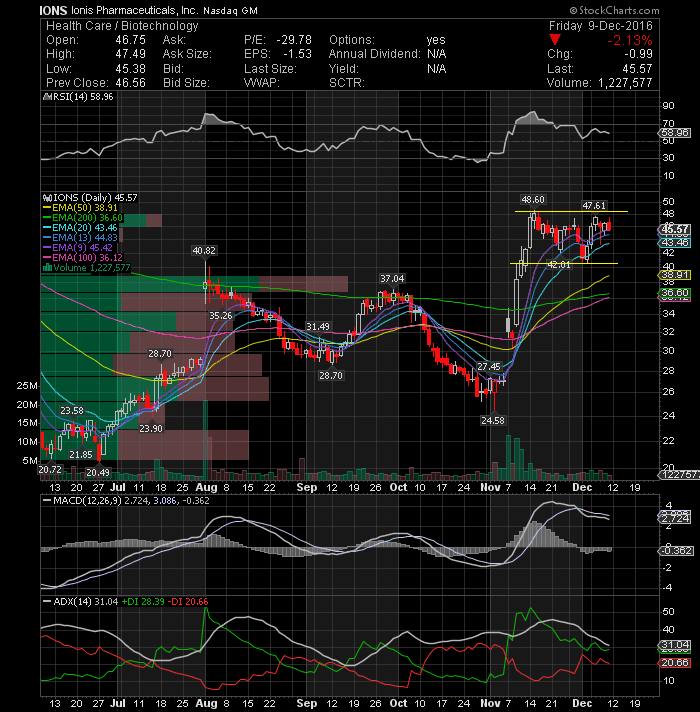The image size is (700, 712).
Task: Click the 48.60 price peak label
Action: click(533, 200)
